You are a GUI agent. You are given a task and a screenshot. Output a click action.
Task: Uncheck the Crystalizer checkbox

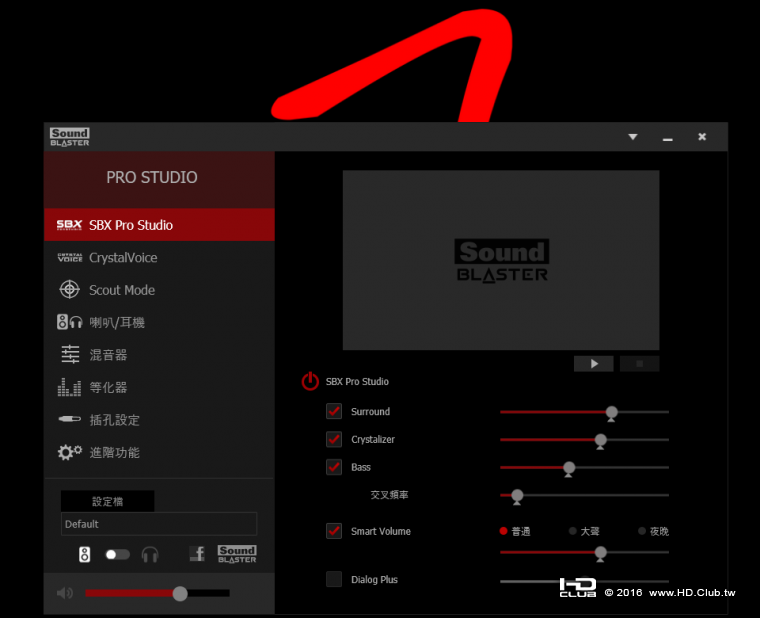pos(334,439)
